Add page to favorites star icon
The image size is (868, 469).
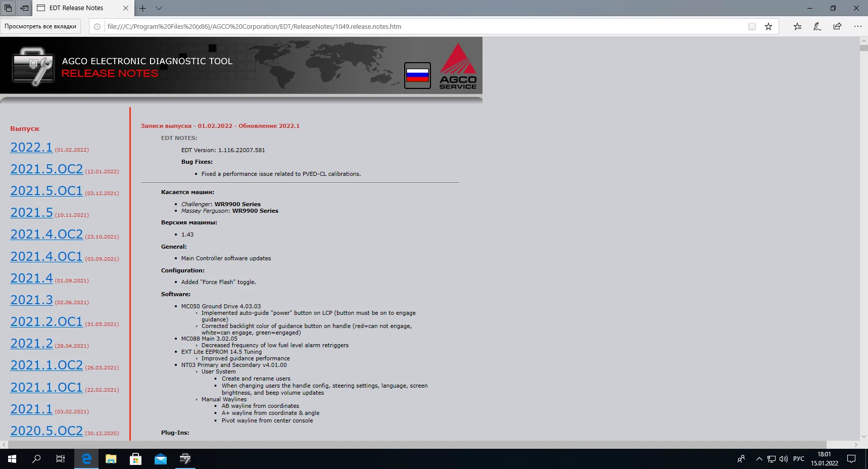pyautogui.click(x=768, y=27)
